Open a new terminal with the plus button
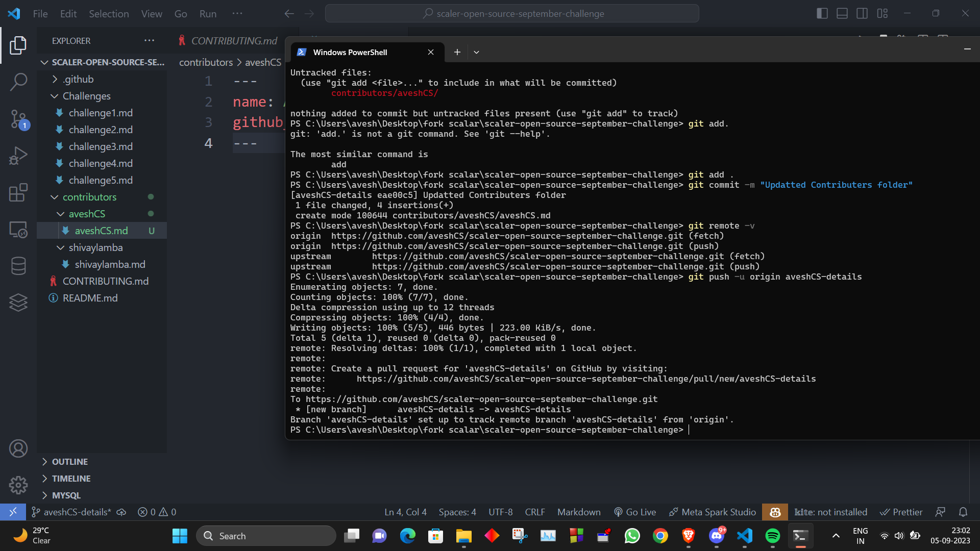 pyautogui.click(x=457, y=52)
